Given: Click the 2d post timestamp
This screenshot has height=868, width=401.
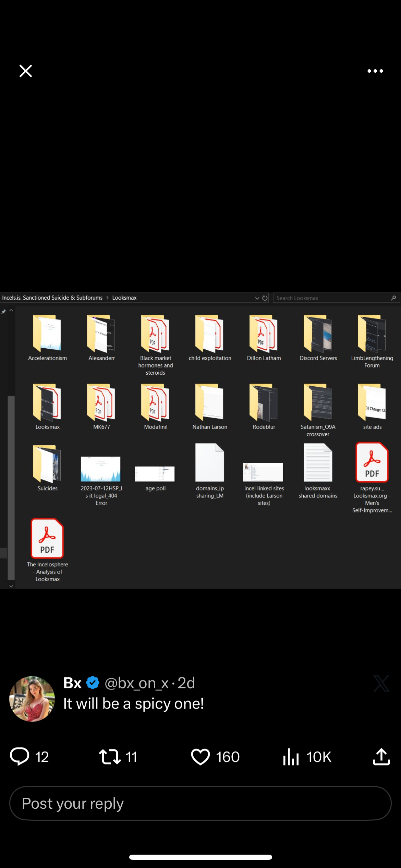Looking at the screenshot, I should [186, 683].
